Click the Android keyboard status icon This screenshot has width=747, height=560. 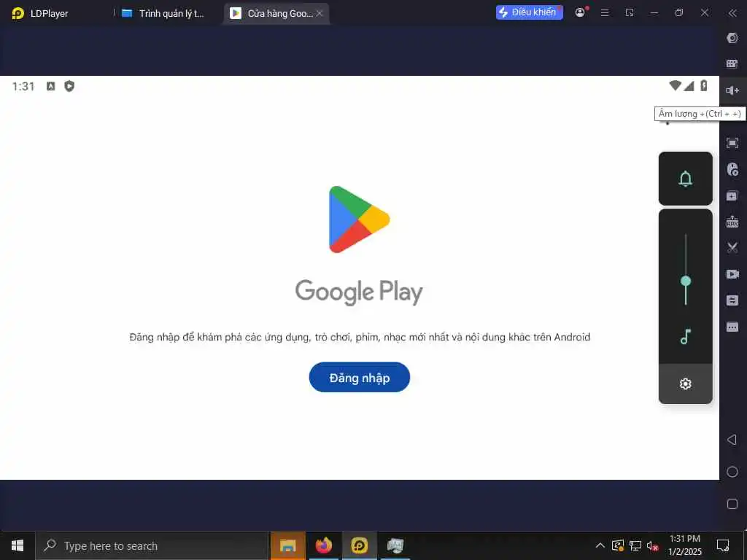[x=50, y=86]
